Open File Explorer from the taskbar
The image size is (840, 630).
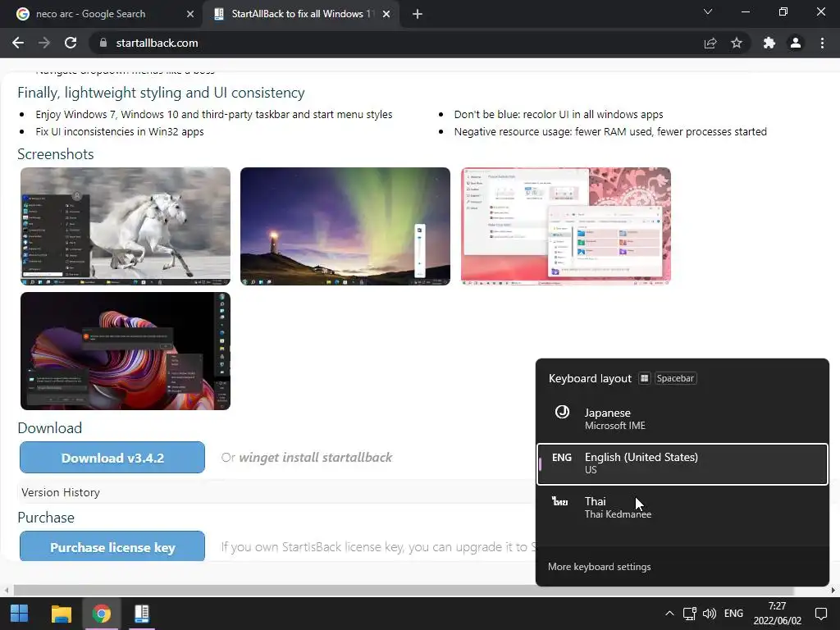point(61,614)
